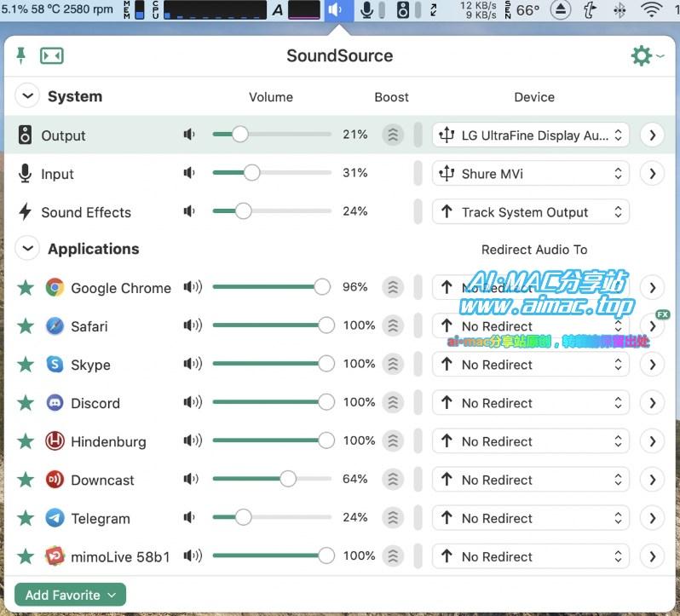The image size is (680, 616).
Task: Expand Hindenburg effects arrow
Action: (652, 441)
